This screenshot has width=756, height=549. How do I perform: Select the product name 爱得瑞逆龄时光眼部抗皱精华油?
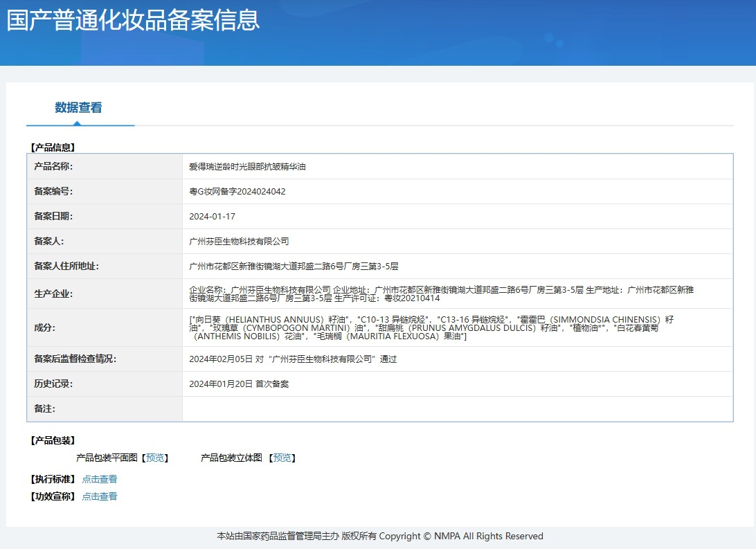(x=247, y=166)
